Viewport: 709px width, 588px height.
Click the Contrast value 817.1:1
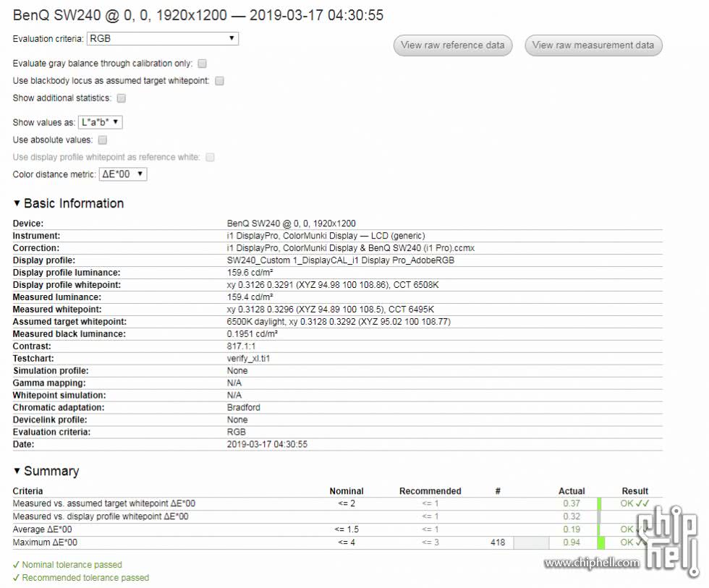coord(241,346)
